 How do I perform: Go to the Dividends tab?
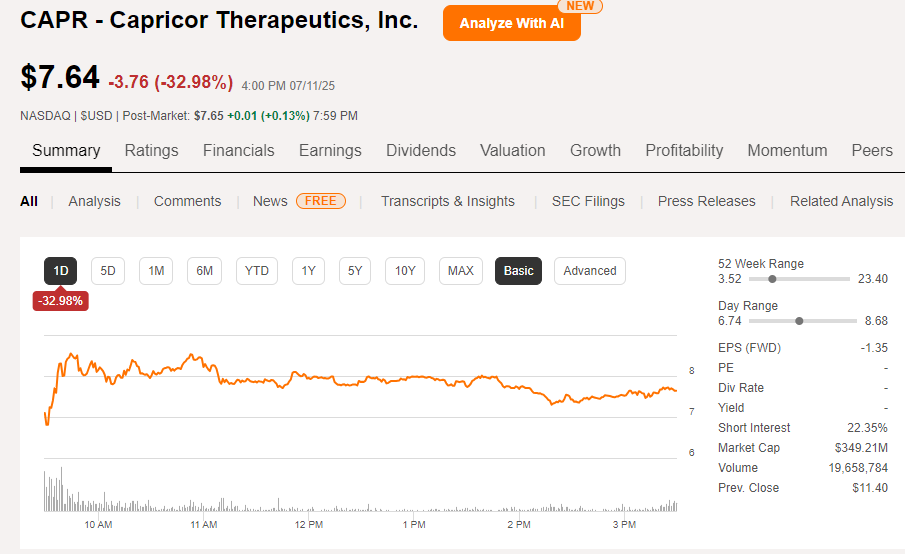(421, 151)
